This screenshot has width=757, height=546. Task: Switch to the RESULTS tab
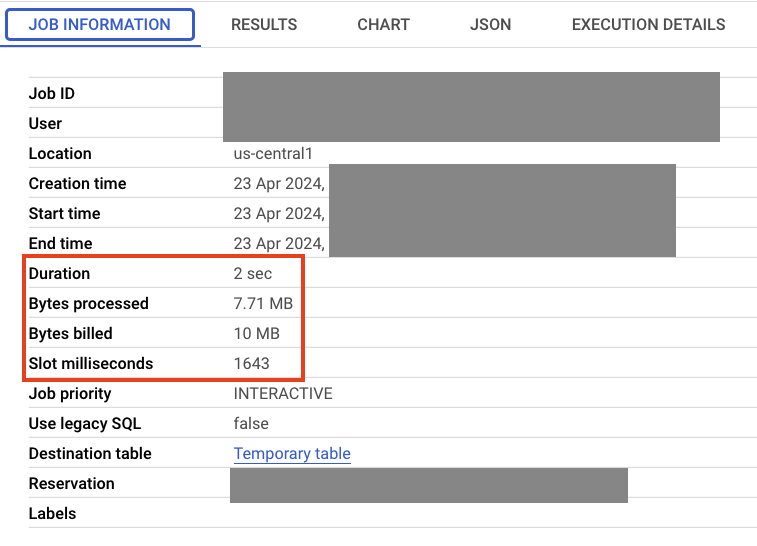[x=264, y=25]
